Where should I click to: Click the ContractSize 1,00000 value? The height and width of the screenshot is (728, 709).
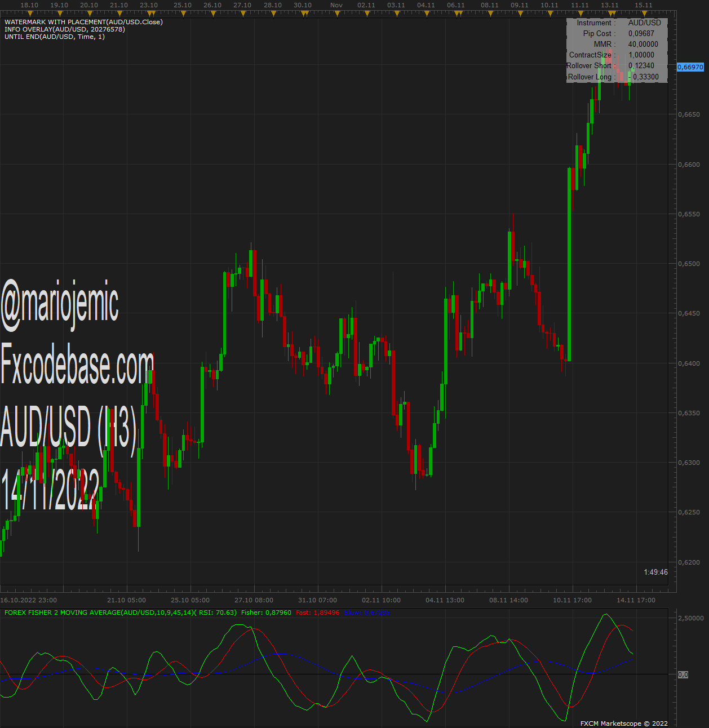coord(641,55)
